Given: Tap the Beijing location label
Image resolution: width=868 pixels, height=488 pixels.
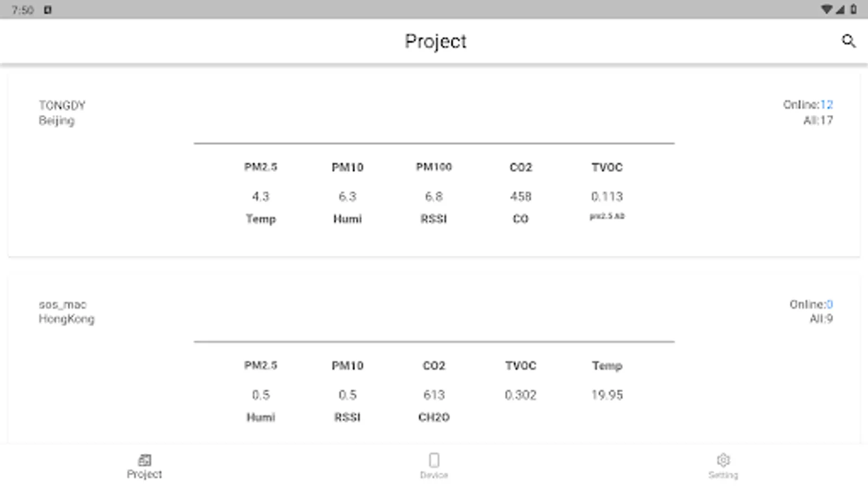Looking at the screenshot, I should 56,120.
